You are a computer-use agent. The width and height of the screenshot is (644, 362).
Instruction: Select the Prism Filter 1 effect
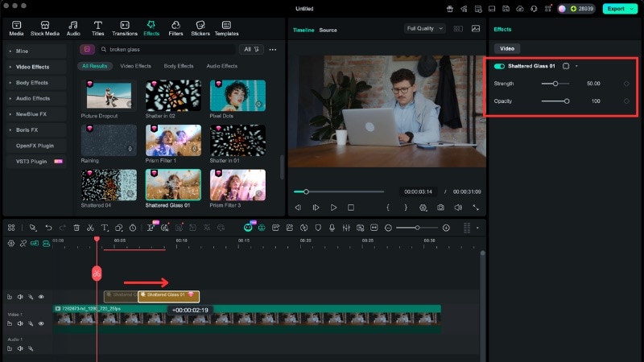click(x=173, y=140)
